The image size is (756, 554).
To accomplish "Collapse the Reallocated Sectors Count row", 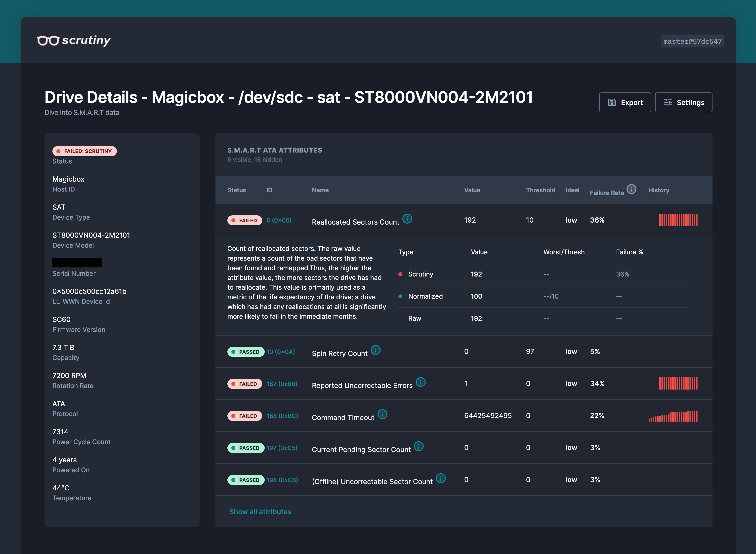I will coord(463,220).
